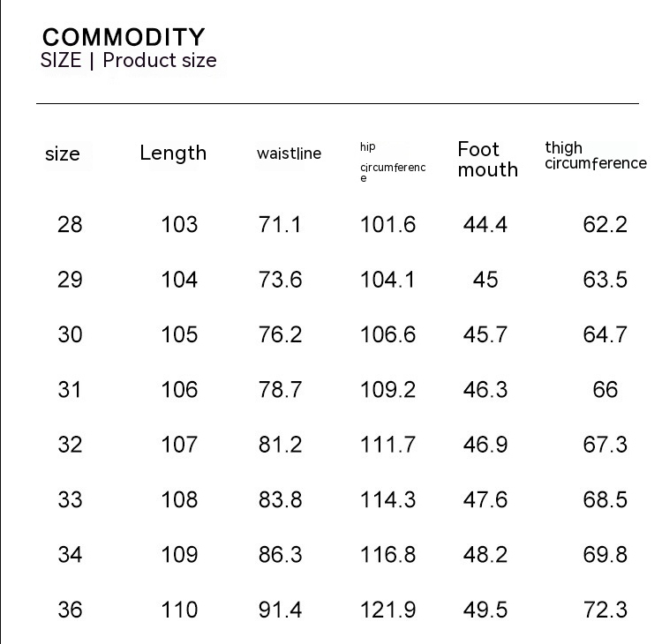Viewport: 662px width, 644px height.
Task: Click thigh circumference value 72.3
Action: click(605, 610)
